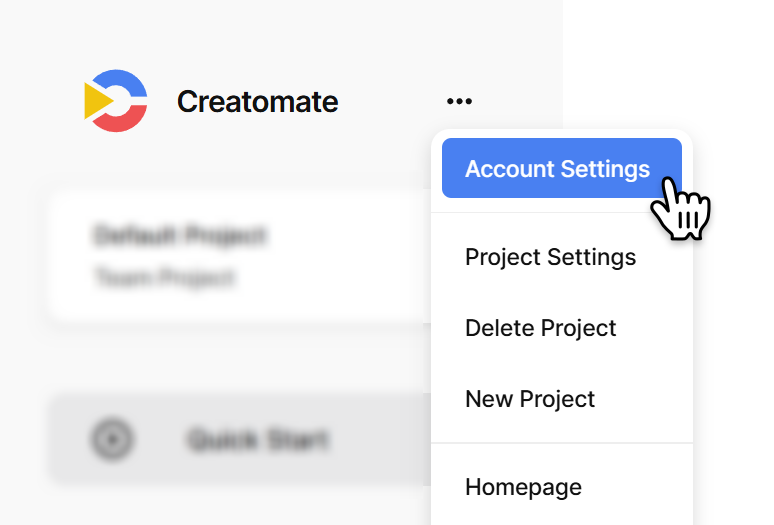This screenshot has width=774, height=525.
Task: Open Project Settings from the menu
Action: coord(550,257)
